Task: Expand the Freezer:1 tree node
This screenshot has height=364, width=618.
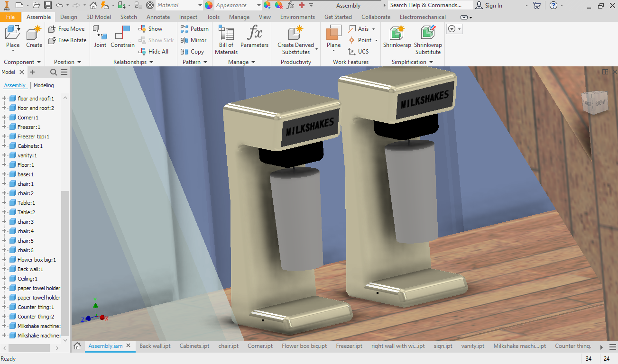Action: (x=4, y=127)
